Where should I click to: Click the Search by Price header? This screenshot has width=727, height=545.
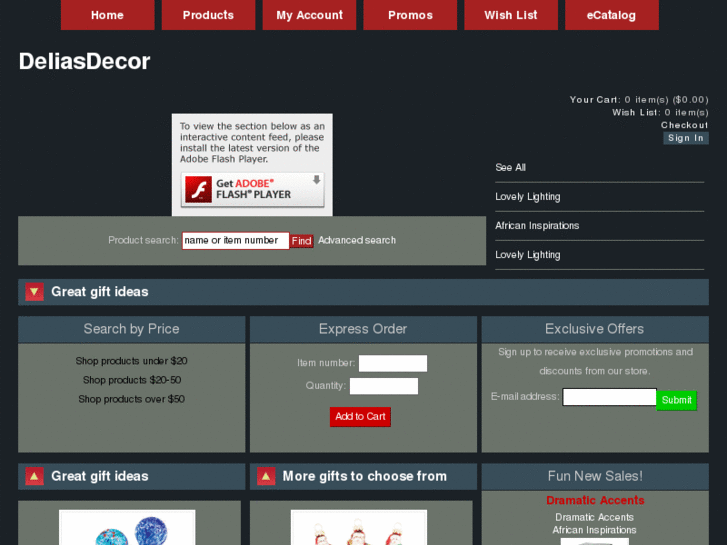[x=131, y=329]
